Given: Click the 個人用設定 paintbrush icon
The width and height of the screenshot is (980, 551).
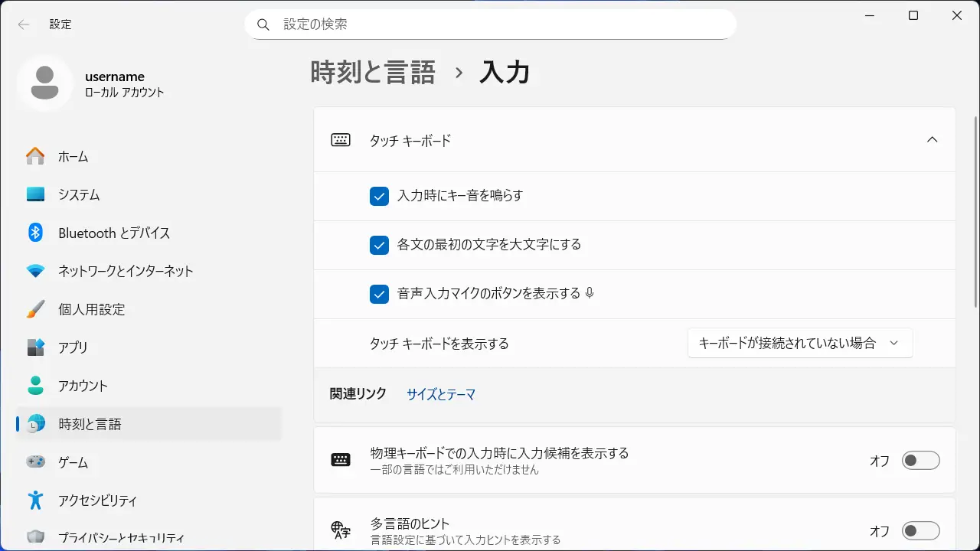Looking at the screenshot, I should point(35,309).
